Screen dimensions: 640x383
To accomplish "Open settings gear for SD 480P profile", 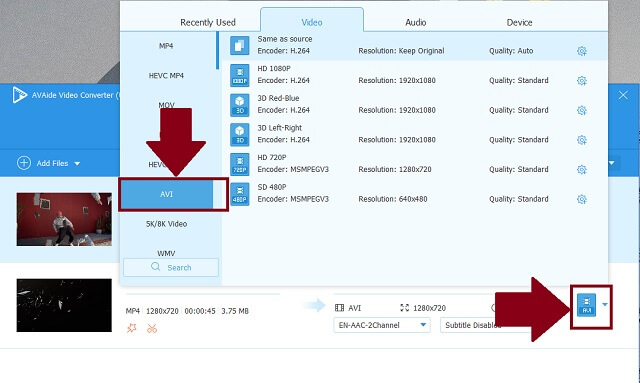I will tap(582, 199).
